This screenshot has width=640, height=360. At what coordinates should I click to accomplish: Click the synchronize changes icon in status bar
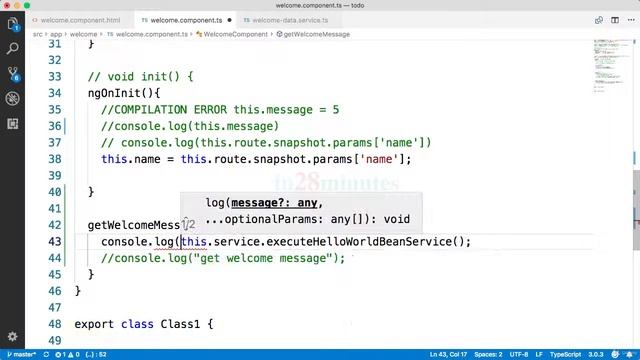click(x=46, y=354)
